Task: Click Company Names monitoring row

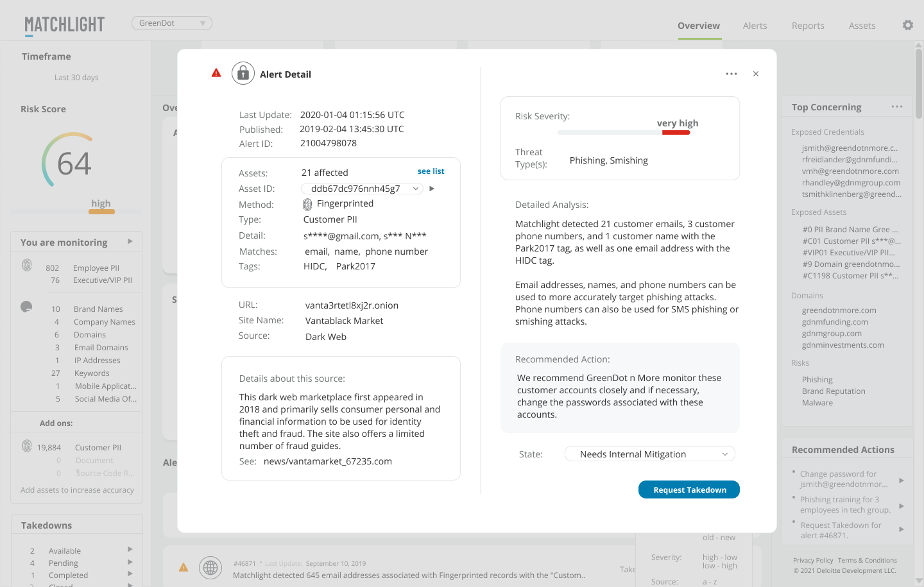Action: coord(95,322)
